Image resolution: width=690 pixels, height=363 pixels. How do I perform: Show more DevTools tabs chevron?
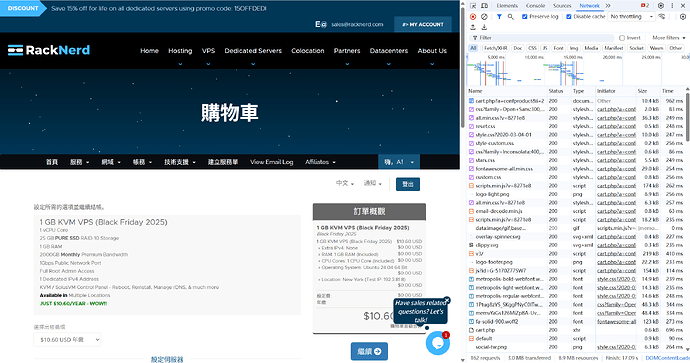point(608,6)
